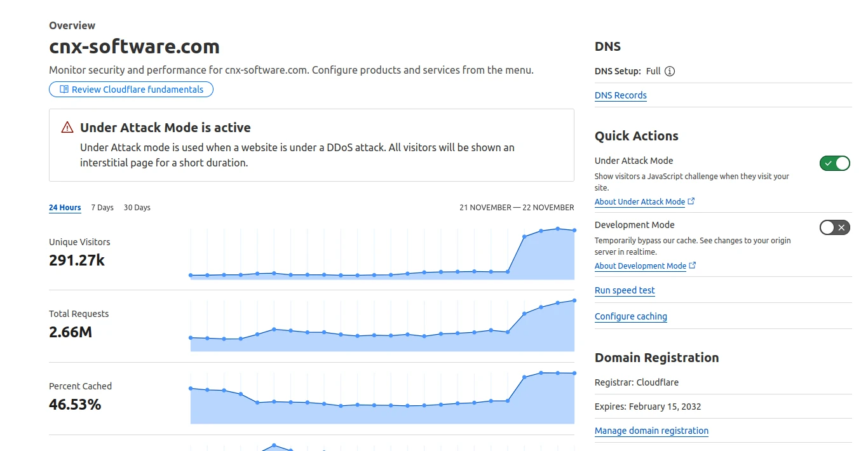Click external link icon beside About Development Mode
Image resolution: width=868 pixels, height=451 pixels.
[x=693, y=266]
